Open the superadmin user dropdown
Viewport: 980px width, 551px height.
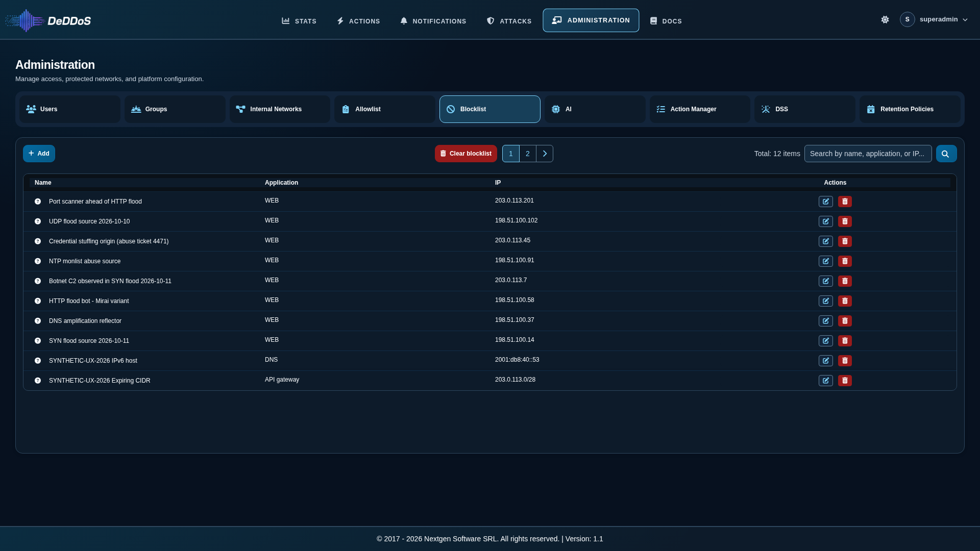(934, 19)
